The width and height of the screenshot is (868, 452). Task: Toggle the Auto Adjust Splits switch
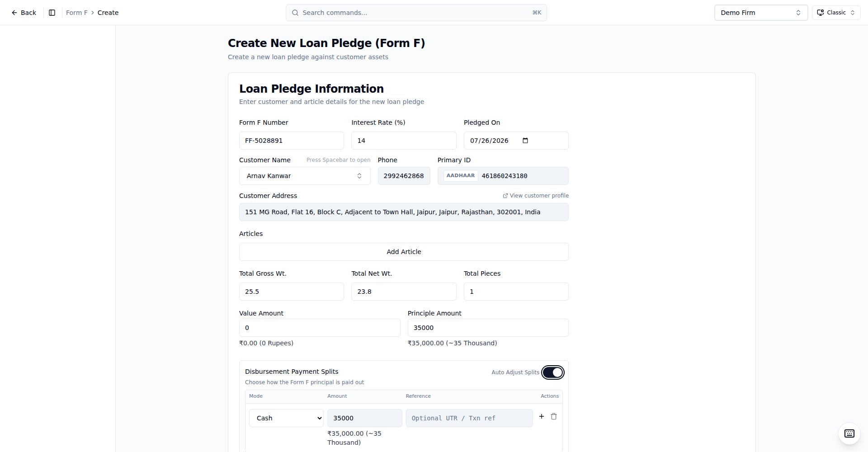point(552,372)
